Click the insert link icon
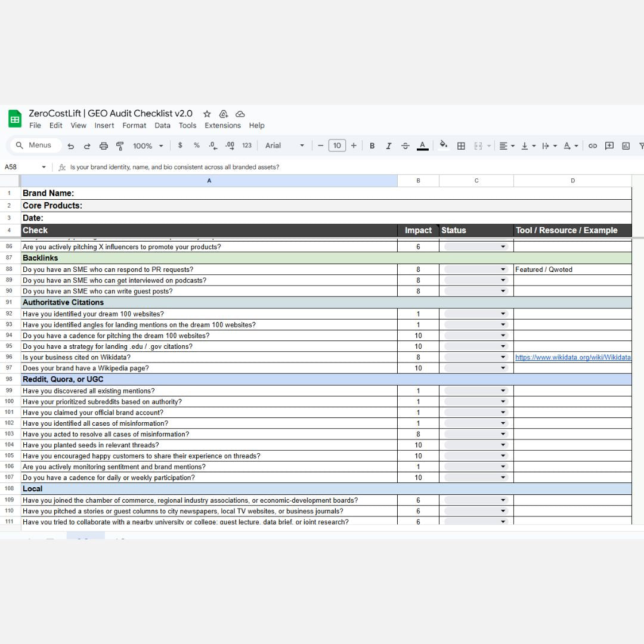The width and height of the screenshot is (644, 644). [593, 146]
